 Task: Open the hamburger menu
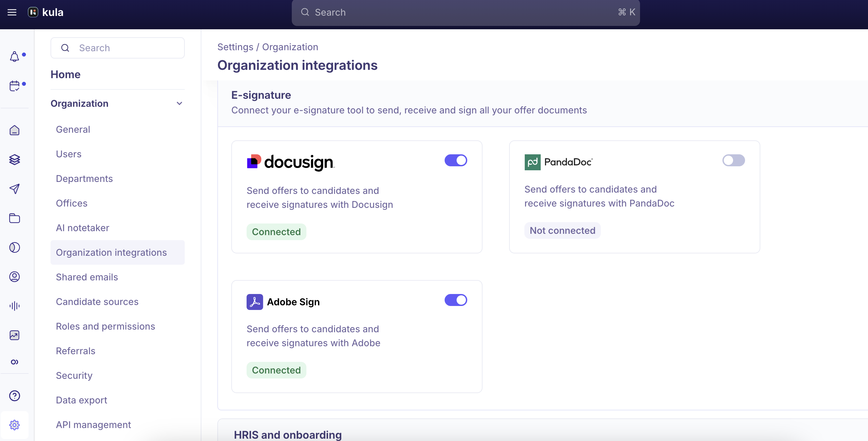pyautogui.click(x=12, y=13)
